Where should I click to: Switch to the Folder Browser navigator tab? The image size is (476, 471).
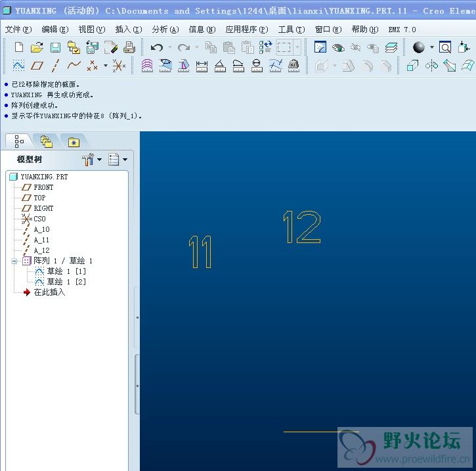[x=47, y=141]
